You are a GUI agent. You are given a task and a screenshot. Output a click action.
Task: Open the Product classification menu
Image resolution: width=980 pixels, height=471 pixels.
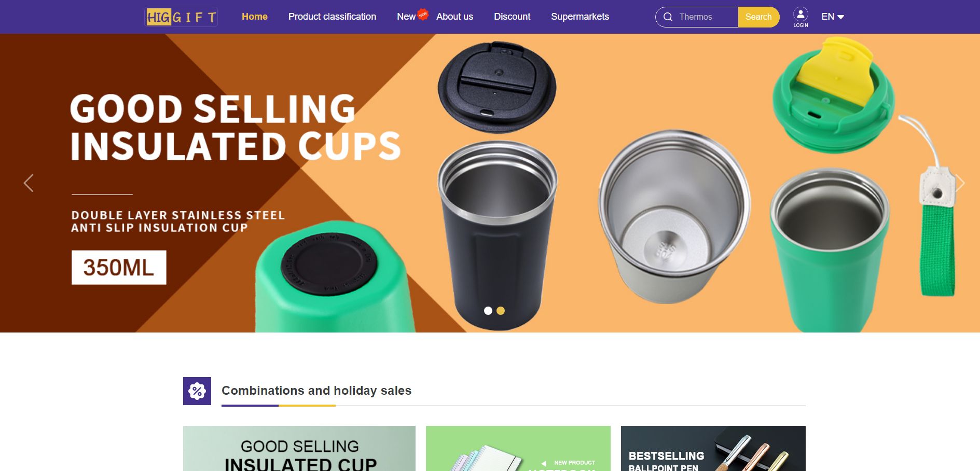coord(332,17)
